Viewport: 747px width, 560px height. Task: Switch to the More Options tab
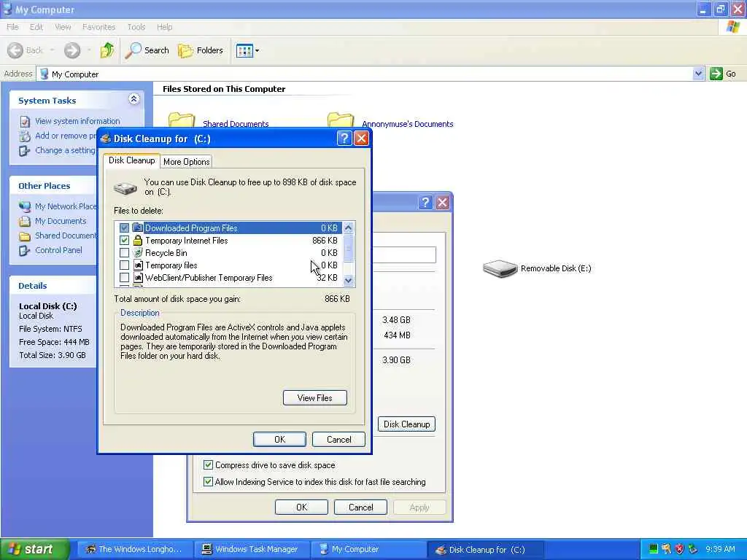186,162
